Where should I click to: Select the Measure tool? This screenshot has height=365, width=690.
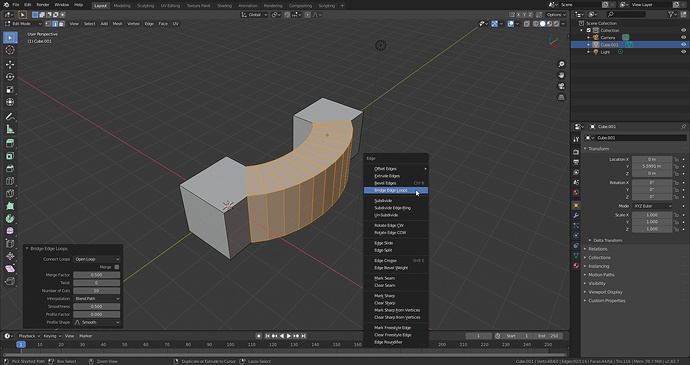click(10, 129)
